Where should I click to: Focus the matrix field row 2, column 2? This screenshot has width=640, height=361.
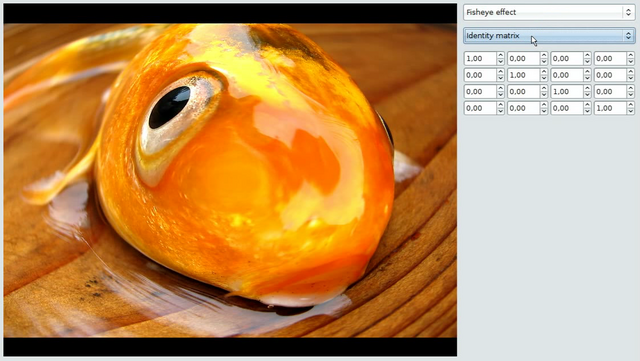[523, 75]
